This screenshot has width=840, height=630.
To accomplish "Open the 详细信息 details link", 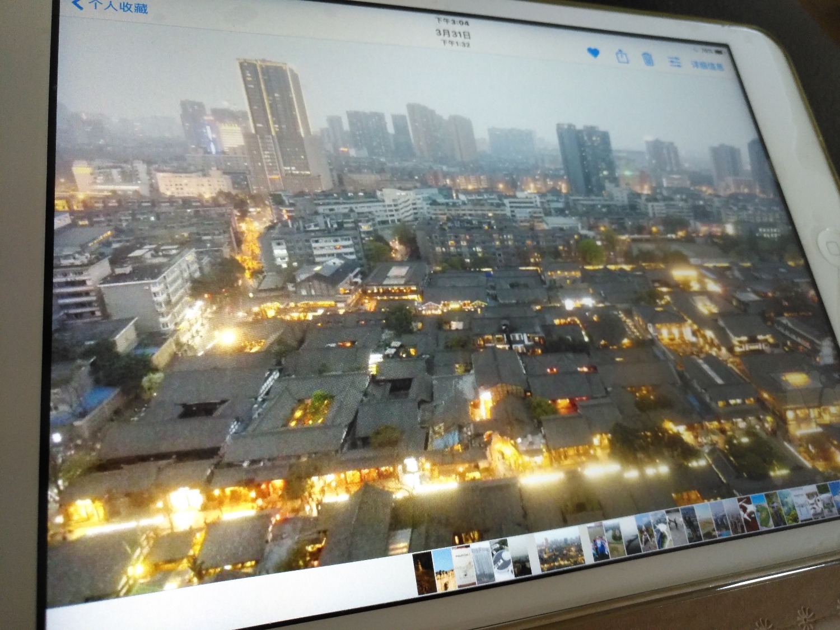I will 707,66.
